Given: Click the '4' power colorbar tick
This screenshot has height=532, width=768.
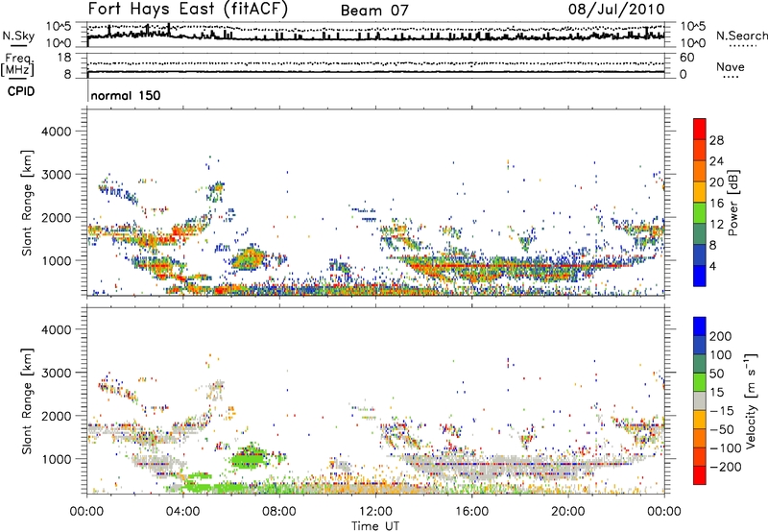Looking at the screenshot, I should pyautogui.click(x=712, y=266).
